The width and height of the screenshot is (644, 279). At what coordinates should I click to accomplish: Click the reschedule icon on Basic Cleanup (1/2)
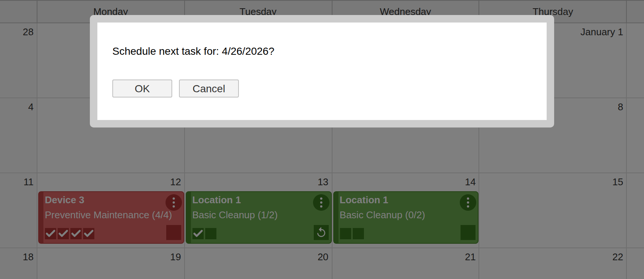point(321,232)
